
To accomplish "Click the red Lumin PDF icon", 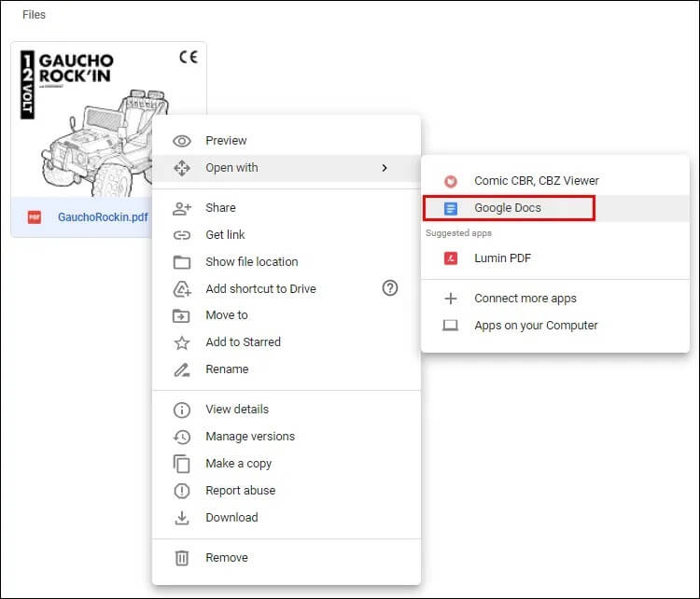I will (x=451, y=258).
